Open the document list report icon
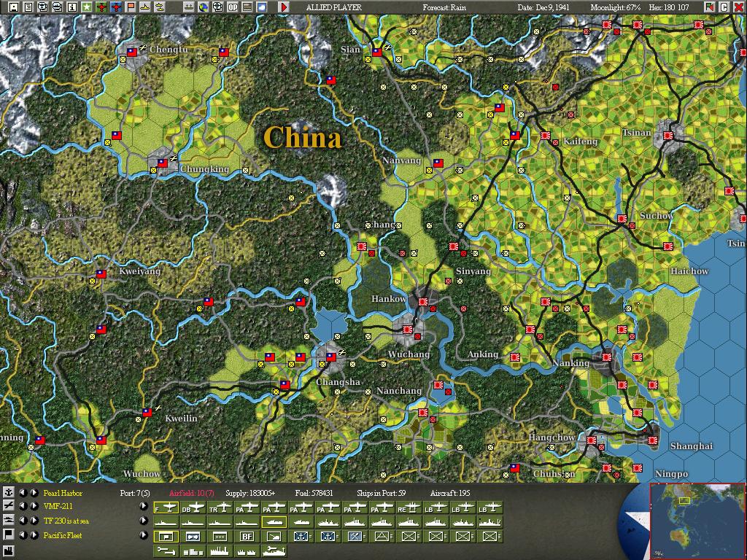The image size is (747, 560). (x=28, y=7)
